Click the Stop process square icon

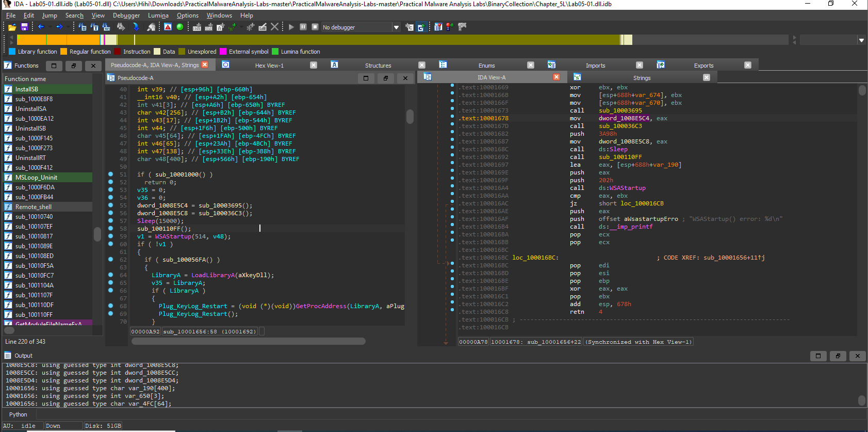[x=315, y=27]
